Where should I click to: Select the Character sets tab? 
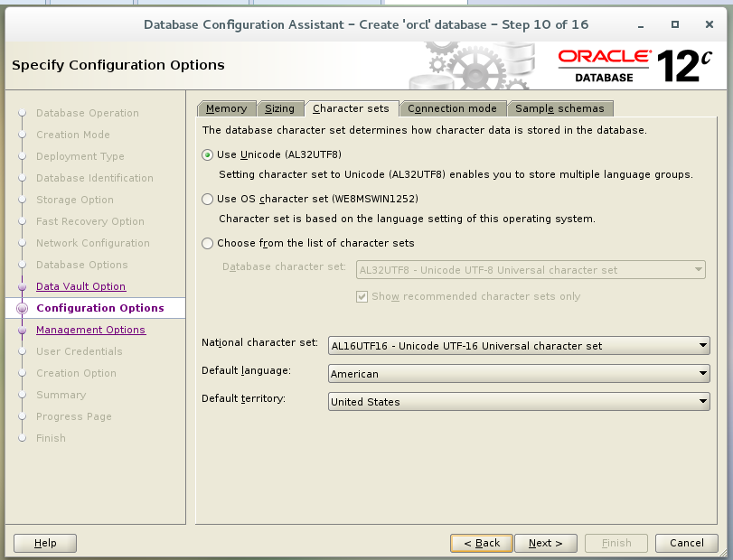pos(351,108)
